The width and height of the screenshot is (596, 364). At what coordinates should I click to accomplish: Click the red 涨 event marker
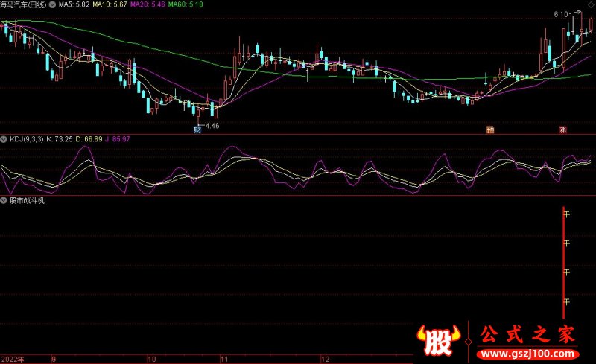[x=563, y=129]
